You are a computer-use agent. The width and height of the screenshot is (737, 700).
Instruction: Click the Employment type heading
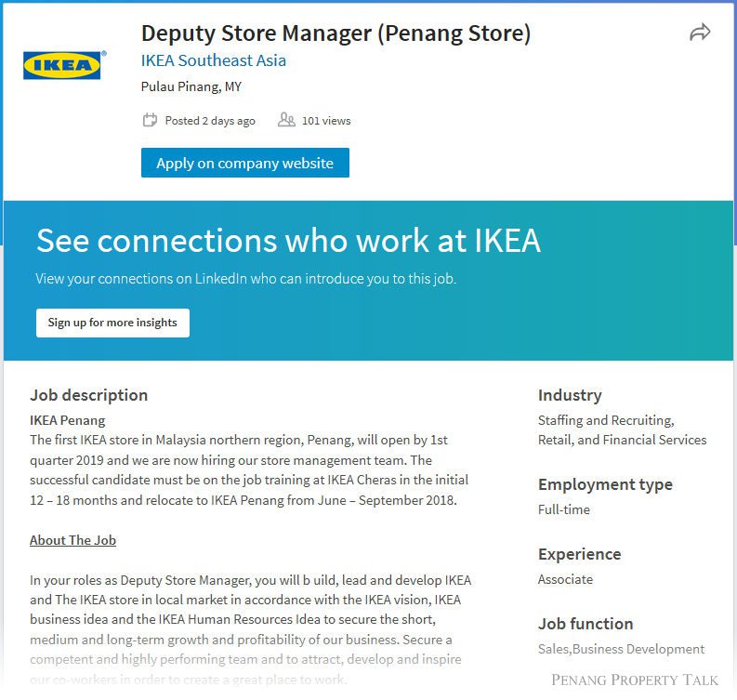pyautogui.click(x=605, y=484)
